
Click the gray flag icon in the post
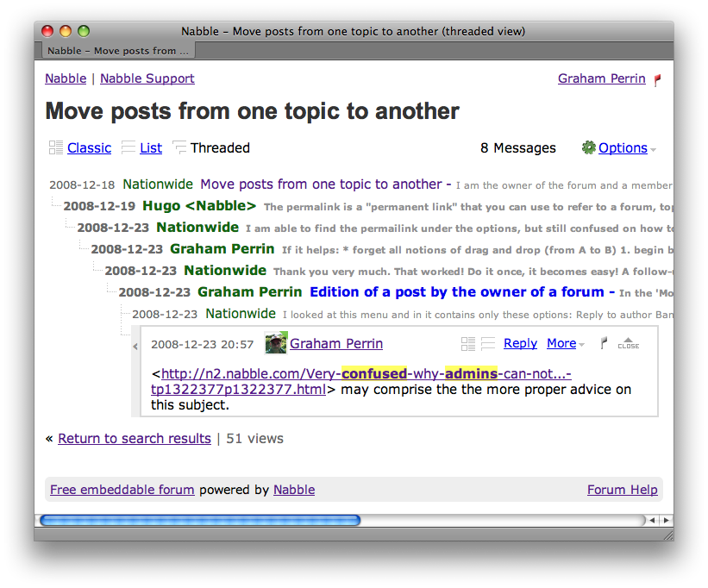coord(604,343)
